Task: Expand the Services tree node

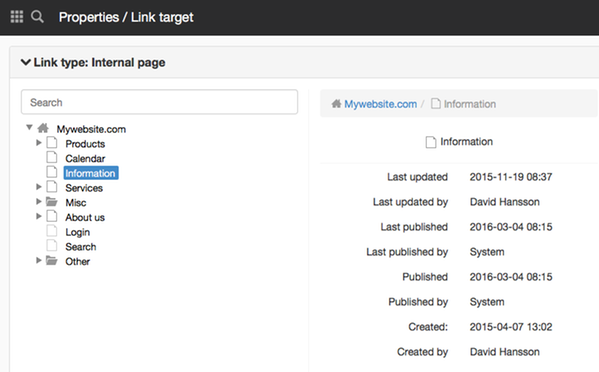Action: point(39,186)
